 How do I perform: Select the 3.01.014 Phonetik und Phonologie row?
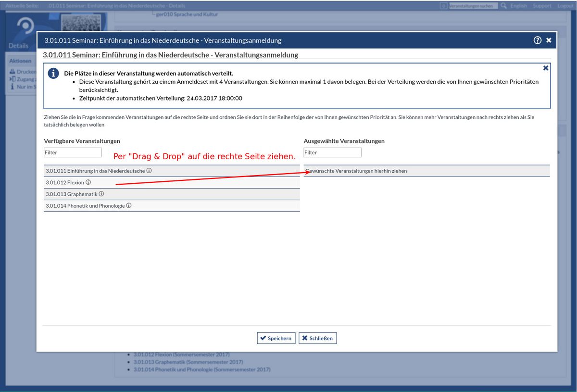[x=85, y=206]
